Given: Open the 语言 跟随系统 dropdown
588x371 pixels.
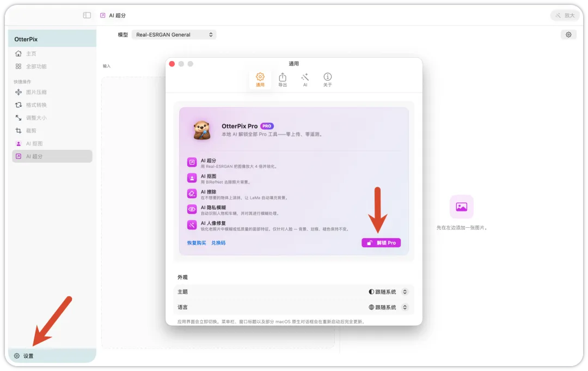Looking at the screenshot, I should point(388,307).
